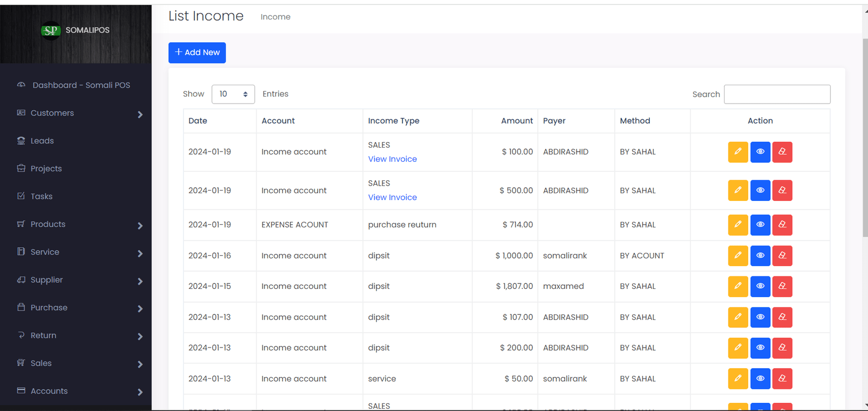Viewport: 868px width, 411px height.
Task: Expand the Supplier submenu chevron
Action: (x=140, y=281)
